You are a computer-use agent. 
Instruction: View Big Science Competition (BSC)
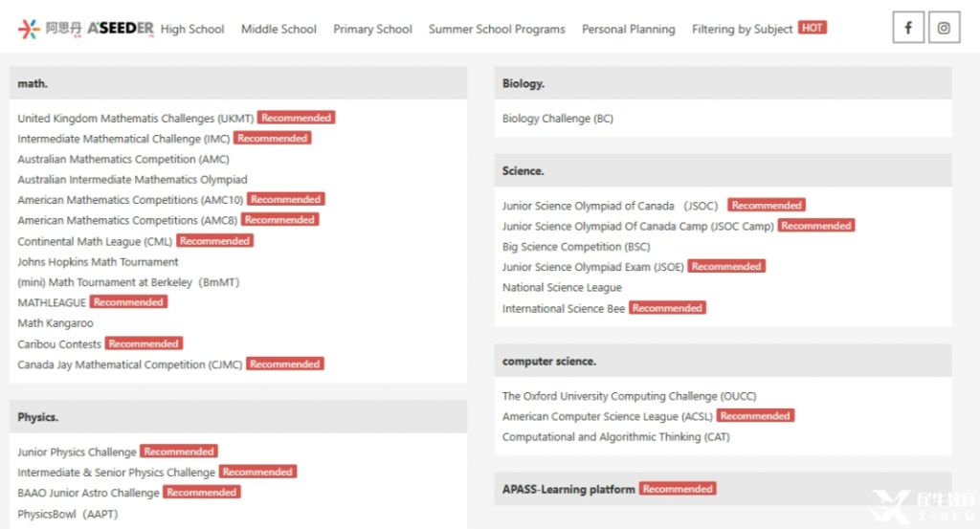tap(576, 247)
